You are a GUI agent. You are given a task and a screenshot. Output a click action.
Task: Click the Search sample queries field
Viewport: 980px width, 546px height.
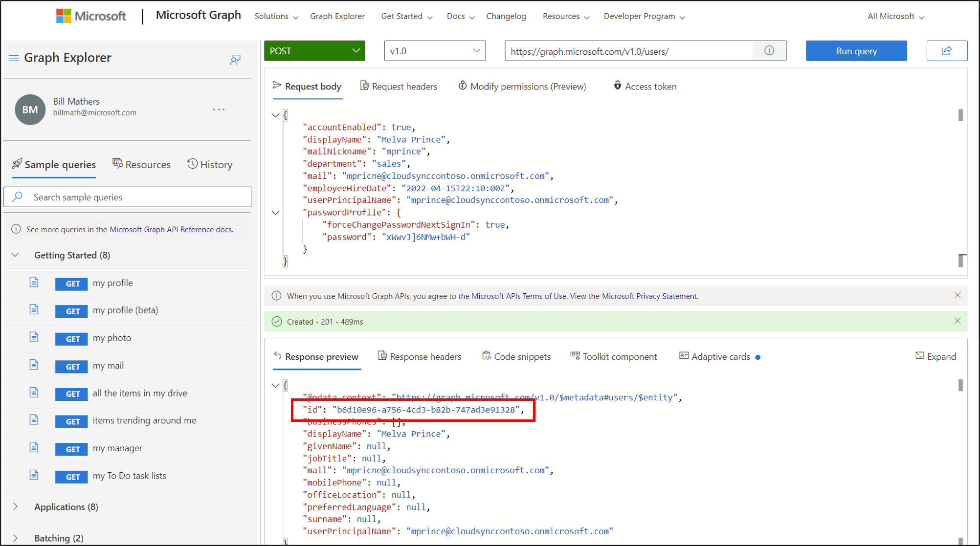127,197
